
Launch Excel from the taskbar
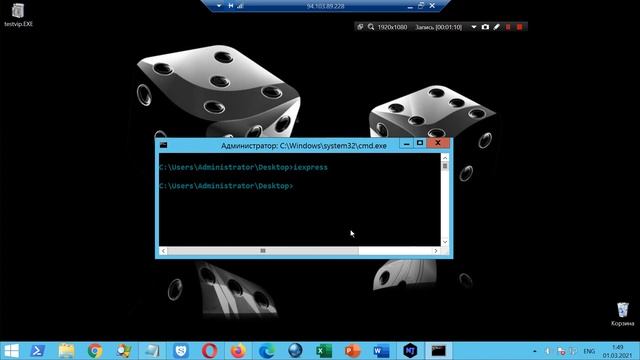coord(324,351)
